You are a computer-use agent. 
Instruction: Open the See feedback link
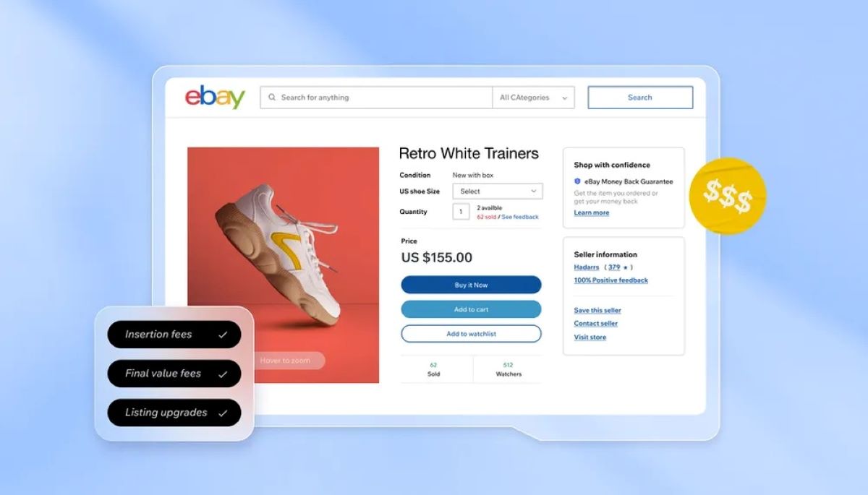(x=520, y=217)
